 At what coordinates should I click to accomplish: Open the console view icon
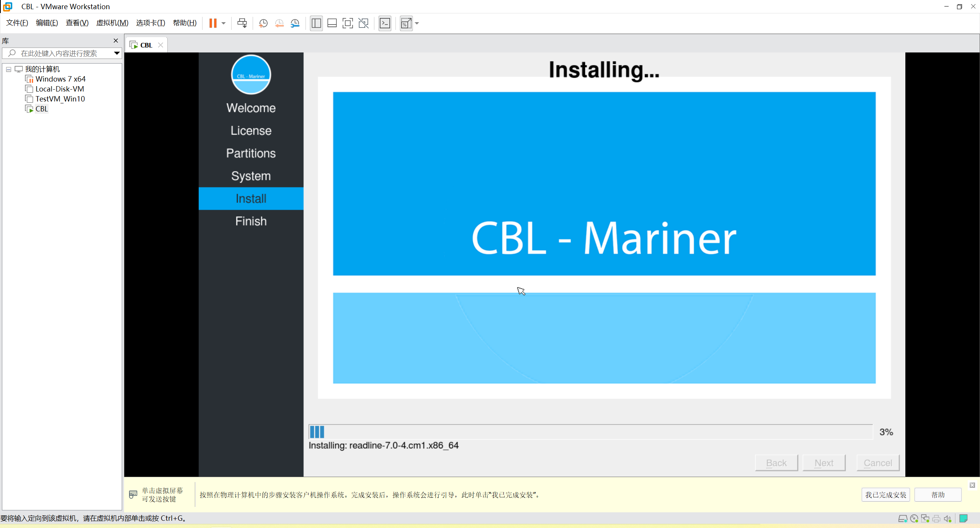coord(385,23)
